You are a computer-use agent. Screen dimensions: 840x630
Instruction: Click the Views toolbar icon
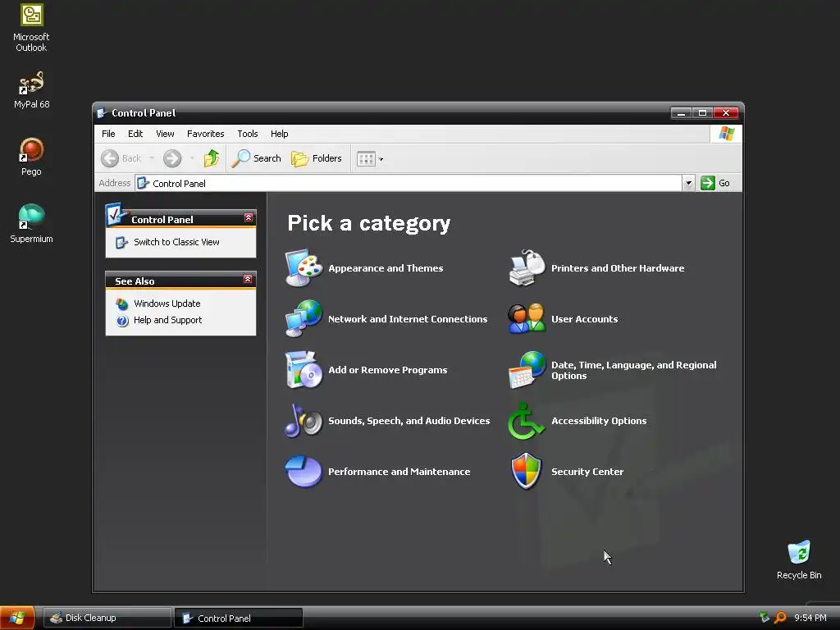pyautogui.click(x=366, y=158)
